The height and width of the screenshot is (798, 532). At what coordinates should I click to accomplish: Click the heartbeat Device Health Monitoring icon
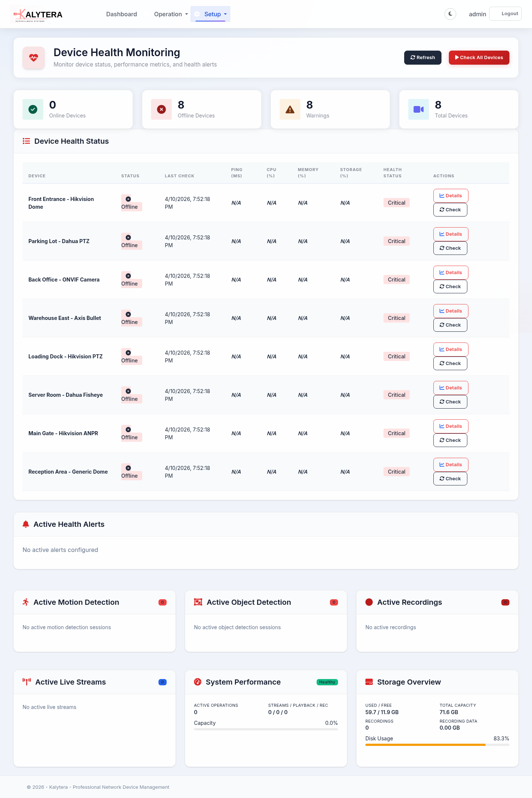click(x=34, y=58)
